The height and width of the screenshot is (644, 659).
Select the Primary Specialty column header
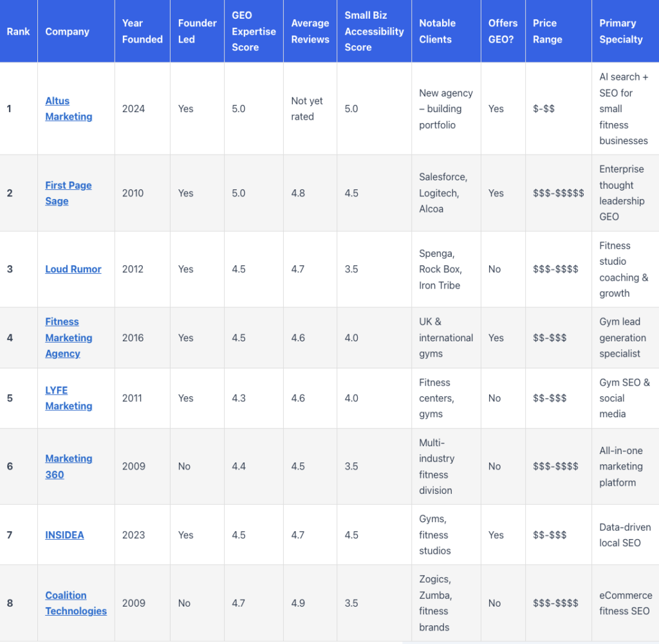tap(621, 32)
